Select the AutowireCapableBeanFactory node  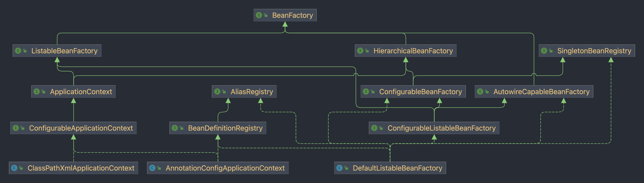(534, 91)
